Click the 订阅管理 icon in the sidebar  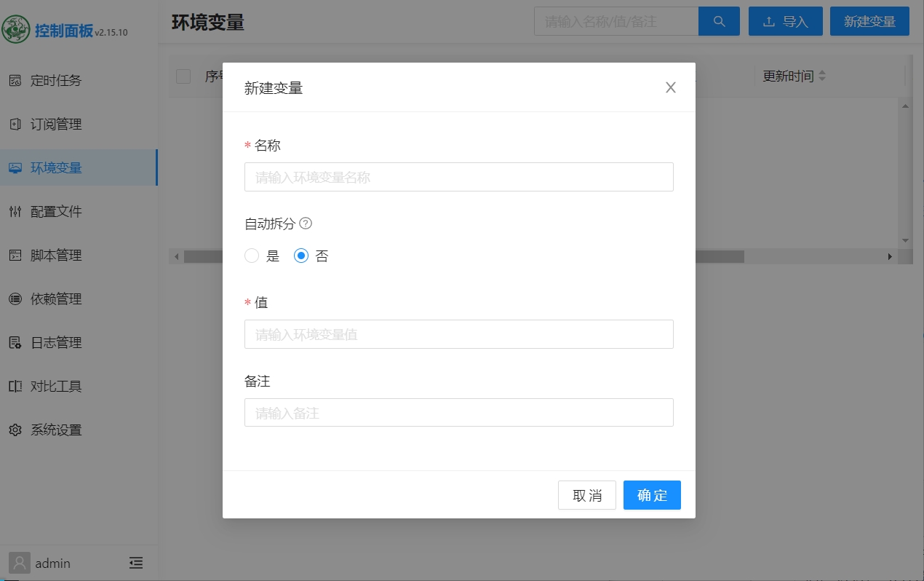pyautogui.click(x=15, y=124)
